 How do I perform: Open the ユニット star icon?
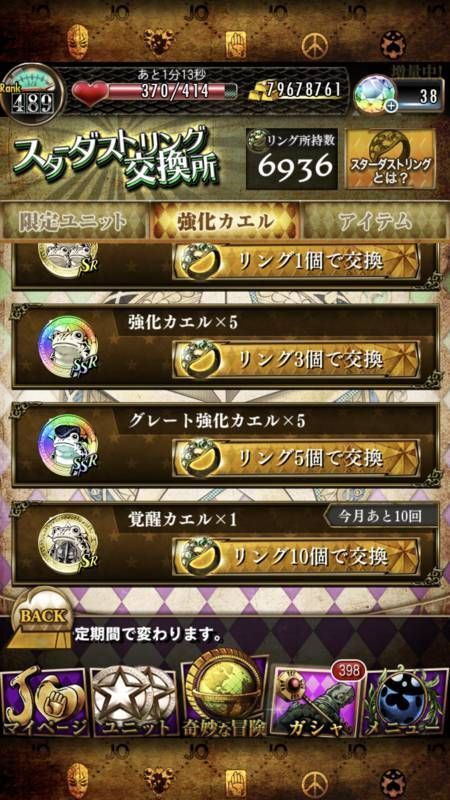pos(134,704)
